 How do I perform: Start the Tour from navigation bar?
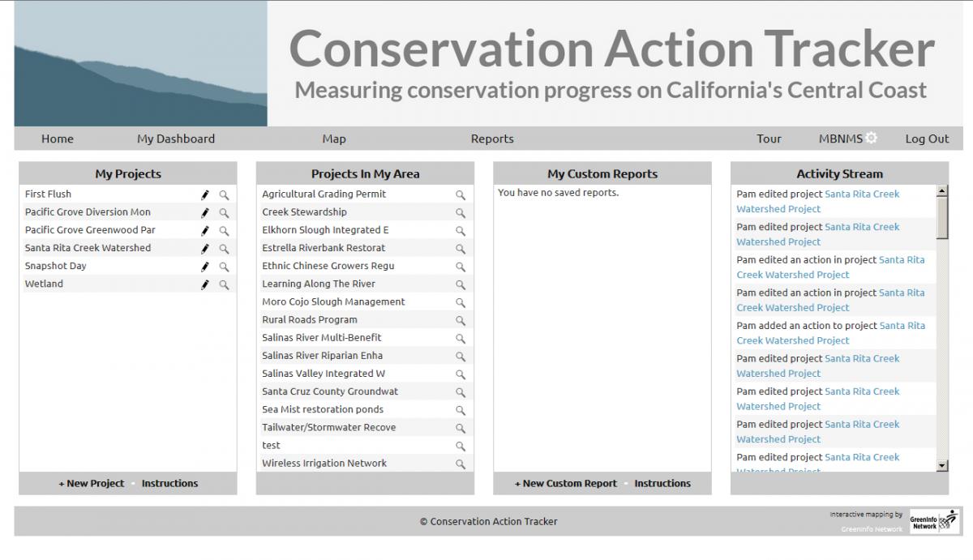pyautogui.click(x=769, y=139)
